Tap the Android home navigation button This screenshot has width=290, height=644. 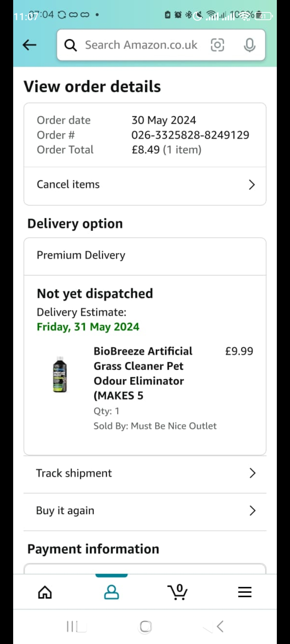pos(146,627)
